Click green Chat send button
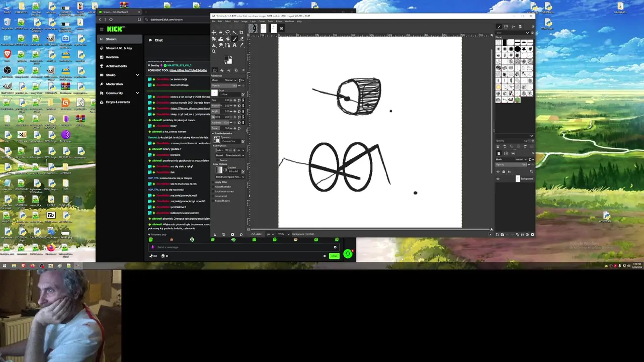The width and height of the screenshot is (644, 362). point(334,256)
